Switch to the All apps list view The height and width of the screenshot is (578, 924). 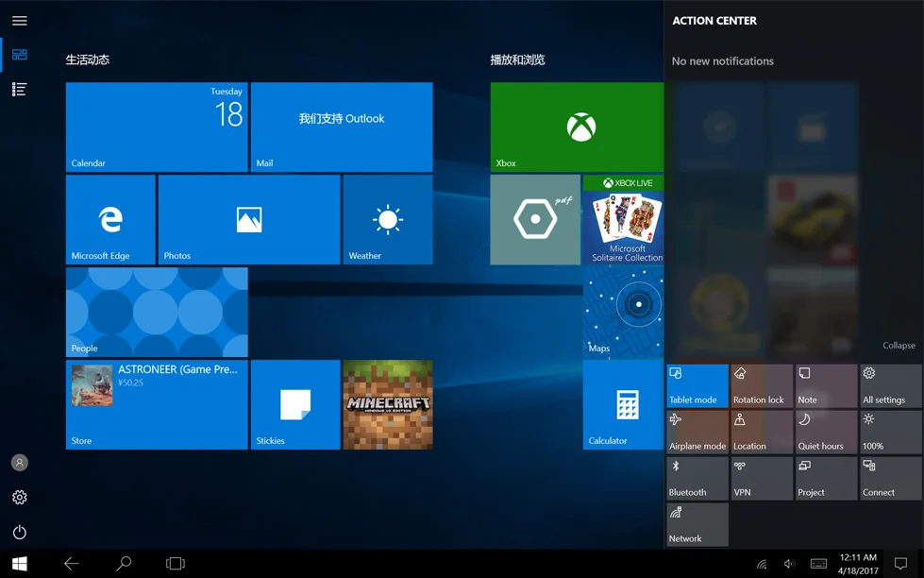tap(19, 90)
